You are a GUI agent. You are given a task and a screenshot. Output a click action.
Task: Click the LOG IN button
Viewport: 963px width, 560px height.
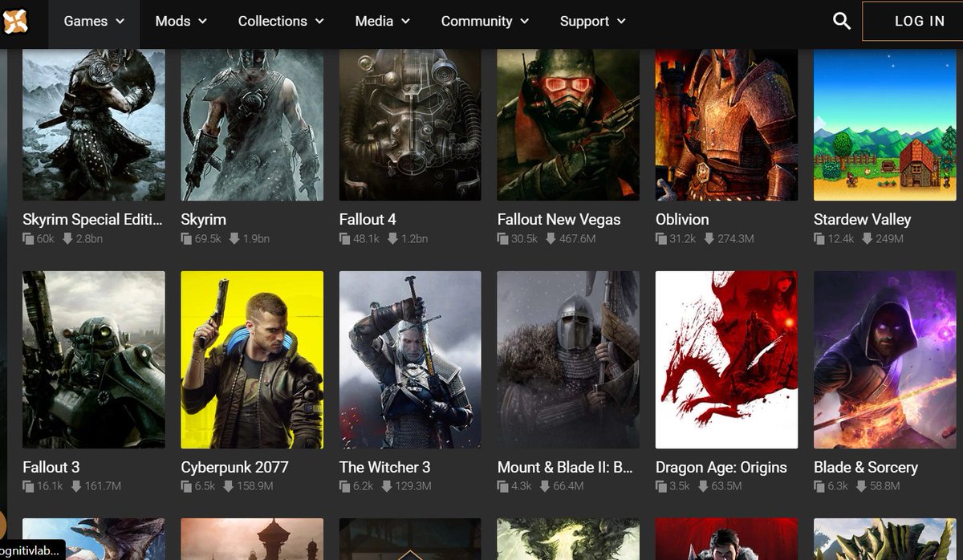pos(913,21)
